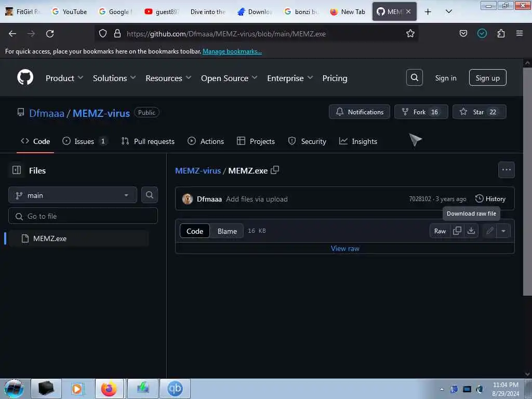
Task: Click the teal checkmark extension icon
Action: pyautogui.click(x=482, y=33)
